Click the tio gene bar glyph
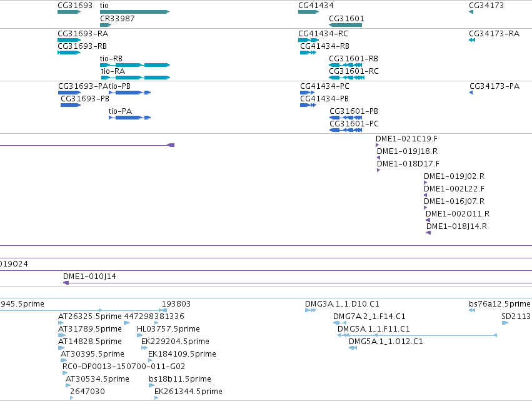Viewport: 532px width, 401px height. [x=134, y=12]
